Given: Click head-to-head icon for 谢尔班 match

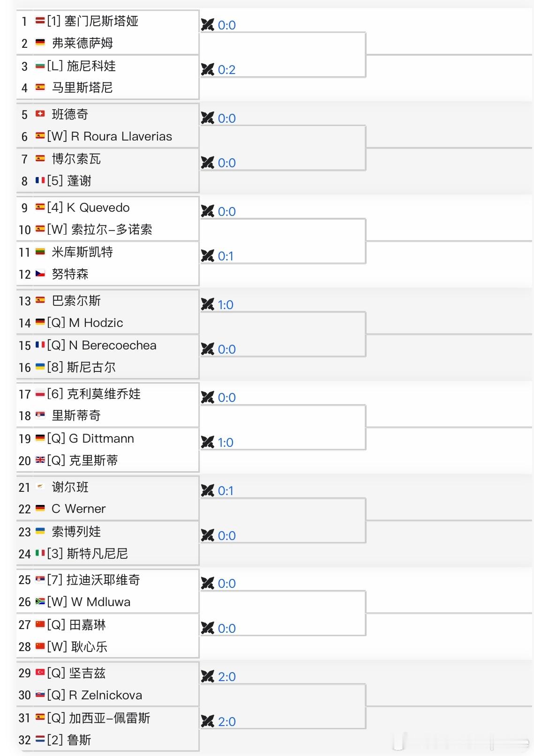Looking at the screenshot, I should [x=207, y=490].
